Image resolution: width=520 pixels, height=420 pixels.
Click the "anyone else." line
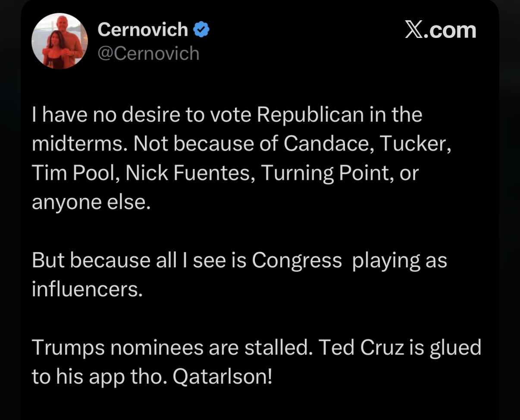point(91,202)
